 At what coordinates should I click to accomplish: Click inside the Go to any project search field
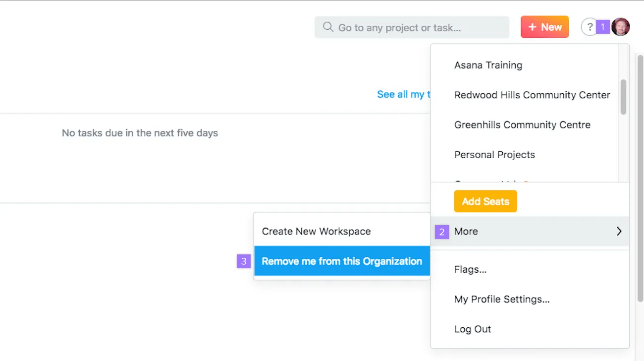[x=411, y=27]
